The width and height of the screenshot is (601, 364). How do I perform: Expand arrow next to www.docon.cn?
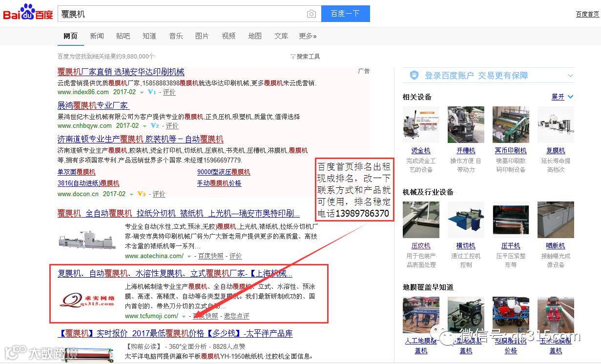click(132, 194)
